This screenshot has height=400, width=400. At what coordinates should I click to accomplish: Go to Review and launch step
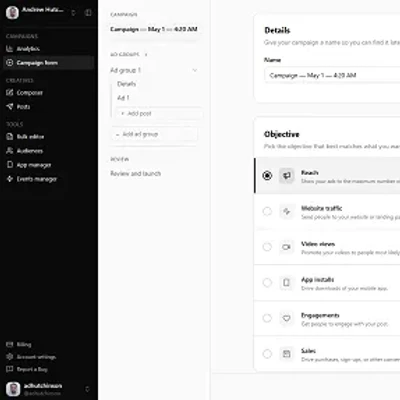coord(135,173)
